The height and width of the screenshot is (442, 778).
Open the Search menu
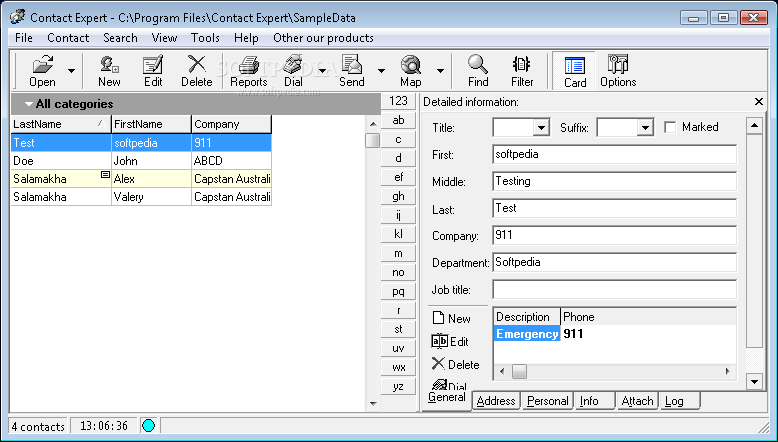tap(120, 38)
